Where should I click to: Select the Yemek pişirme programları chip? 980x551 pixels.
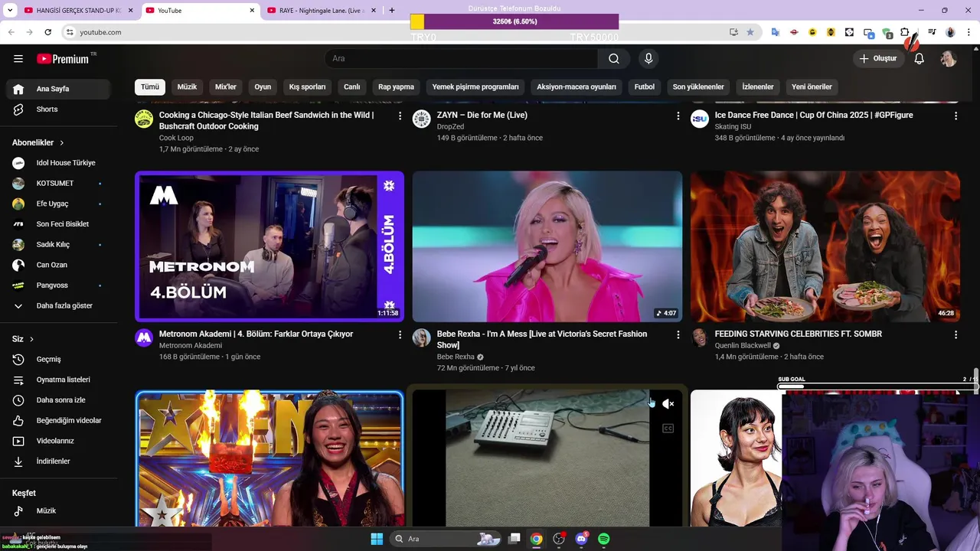[475, 86]
